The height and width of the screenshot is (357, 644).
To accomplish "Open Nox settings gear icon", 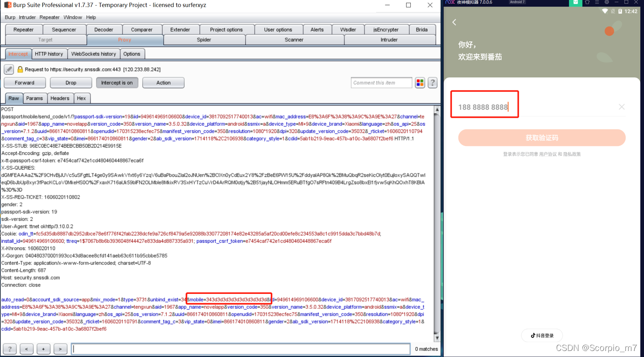I will point(606,2).
